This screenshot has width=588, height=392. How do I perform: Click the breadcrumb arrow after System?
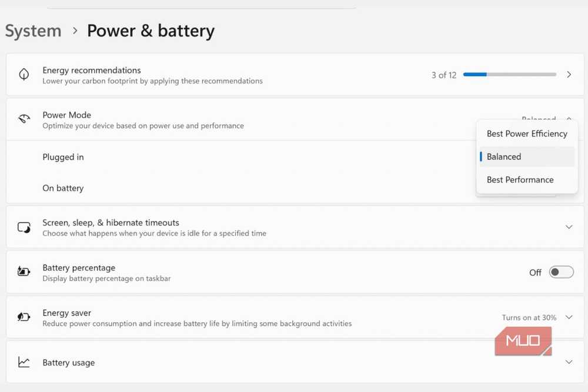[x=75, y=31]
